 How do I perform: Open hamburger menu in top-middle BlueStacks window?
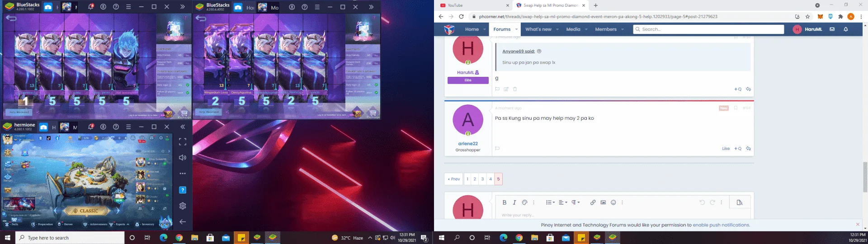317,7
